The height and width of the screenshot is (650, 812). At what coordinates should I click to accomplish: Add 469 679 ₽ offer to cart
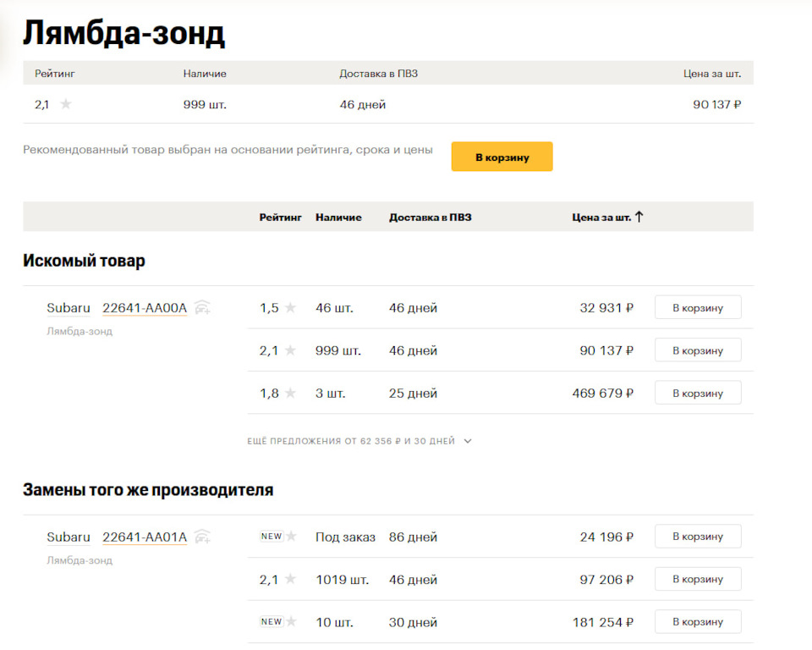(698, 393)
